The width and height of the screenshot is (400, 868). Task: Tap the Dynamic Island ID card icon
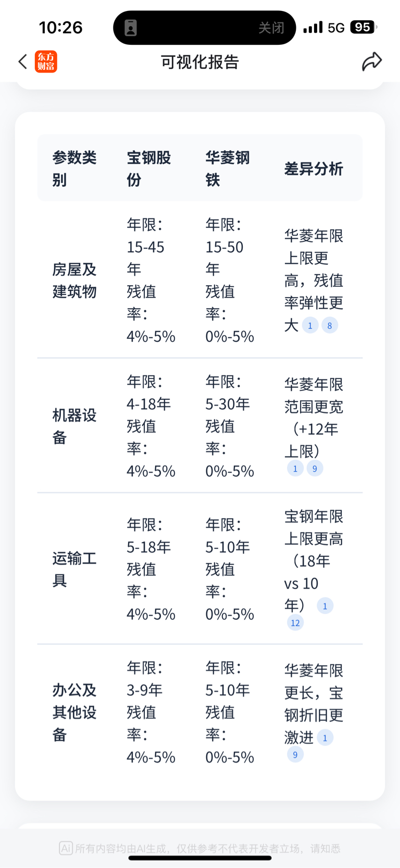coord(131,28)
